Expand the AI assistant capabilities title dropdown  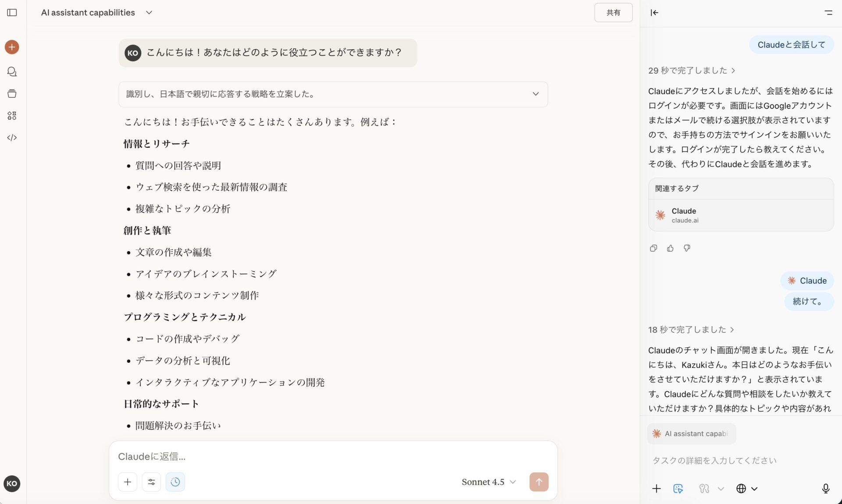click(x=149, y=13)
